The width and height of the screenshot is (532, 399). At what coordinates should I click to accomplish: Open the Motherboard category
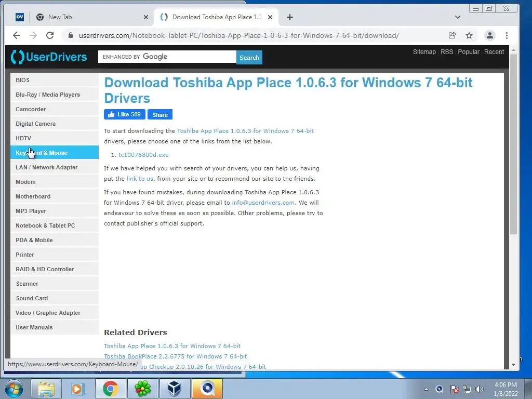tap(55, 196)
